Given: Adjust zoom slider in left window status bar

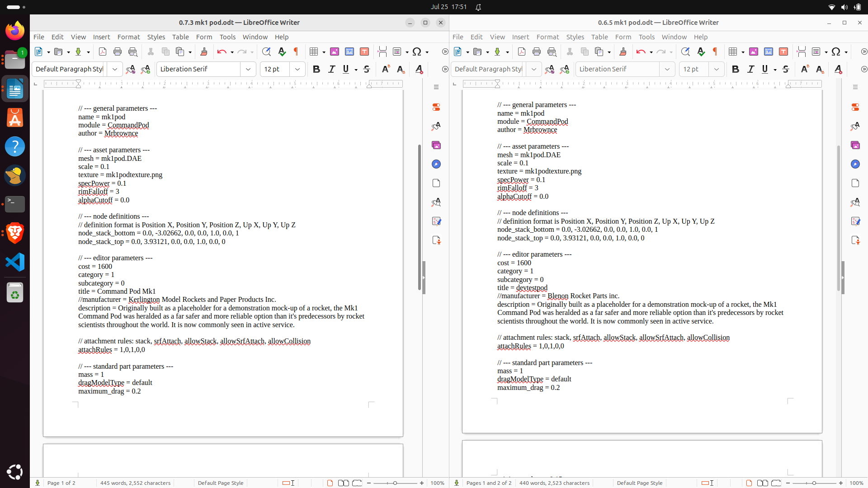Looking at the screenshot, I should point(395,483).
